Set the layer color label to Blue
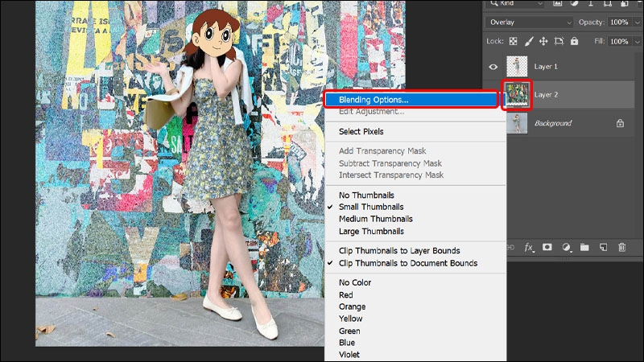 [347, 343]
